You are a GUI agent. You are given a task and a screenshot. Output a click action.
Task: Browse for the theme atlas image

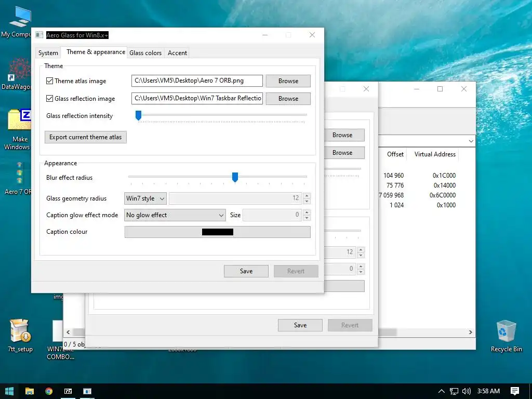click(x=288, y=81)
